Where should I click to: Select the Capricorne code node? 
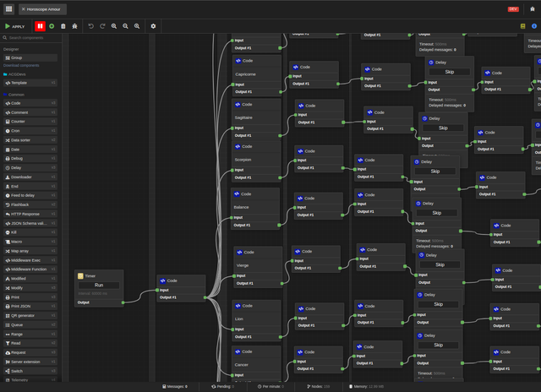coord(257,75)
